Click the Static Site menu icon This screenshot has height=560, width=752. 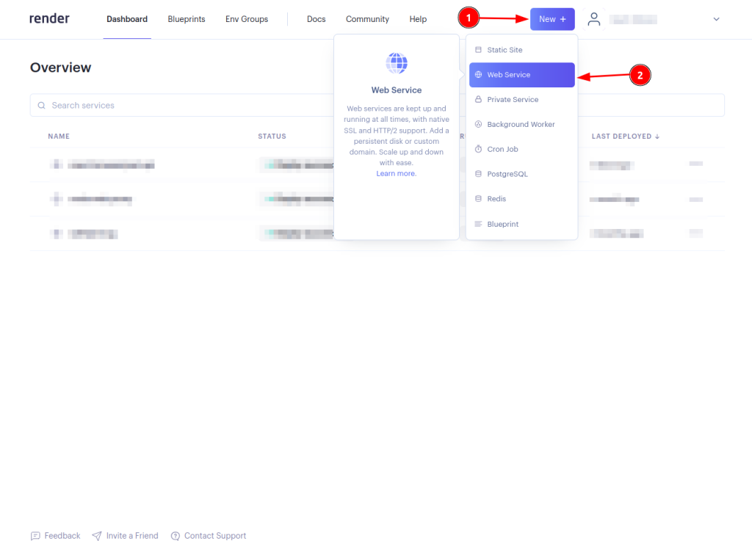479,50
